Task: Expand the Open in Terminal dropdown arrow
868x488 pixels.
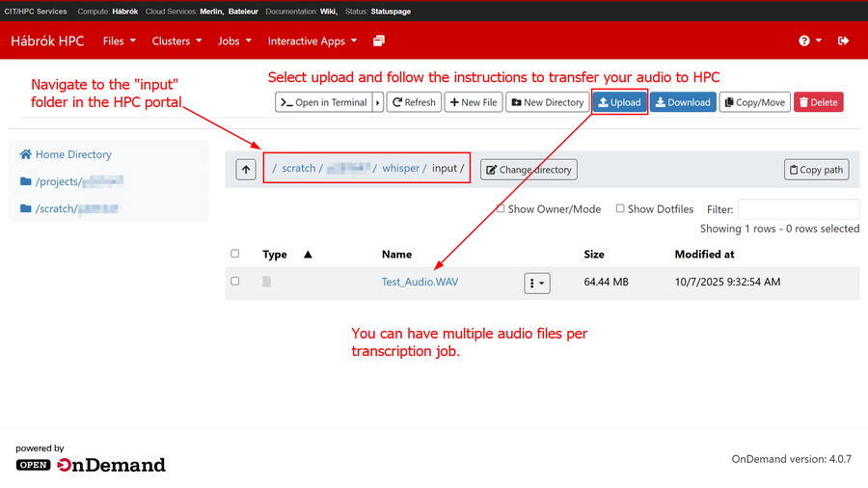Action: click(x=378, y=102)
